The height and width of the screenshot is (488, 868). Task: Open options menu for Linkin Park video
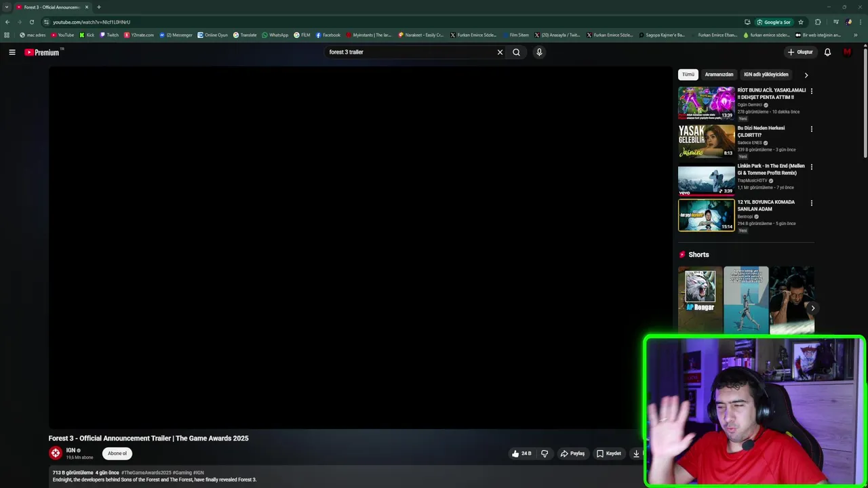[x=811, y=167]
